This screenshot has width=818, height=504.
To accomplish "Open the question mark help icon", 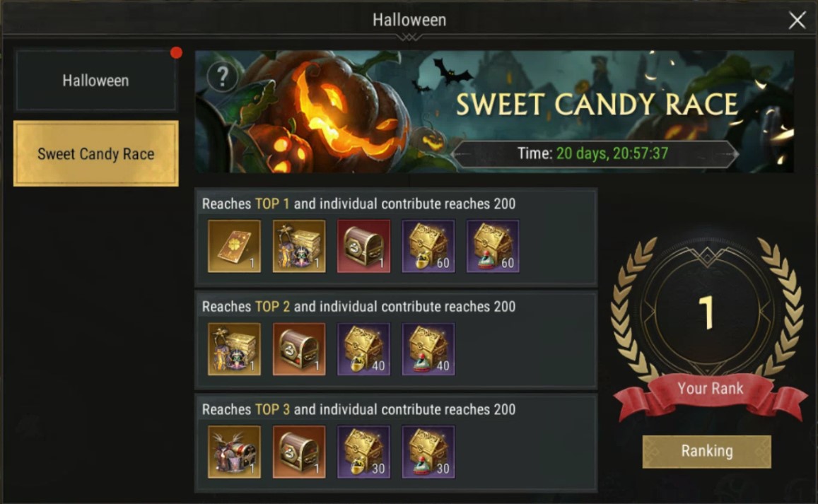I will [223, 77].
